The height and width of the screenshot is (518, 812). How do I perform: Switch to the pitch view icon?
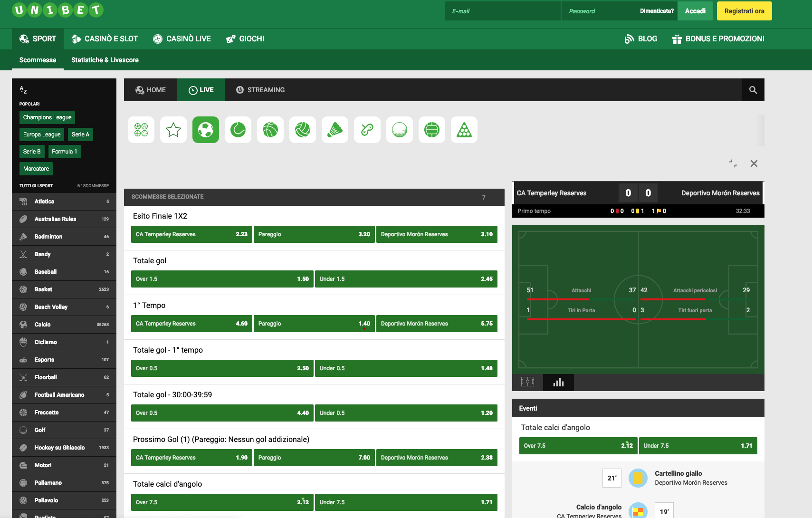[527, 382]
